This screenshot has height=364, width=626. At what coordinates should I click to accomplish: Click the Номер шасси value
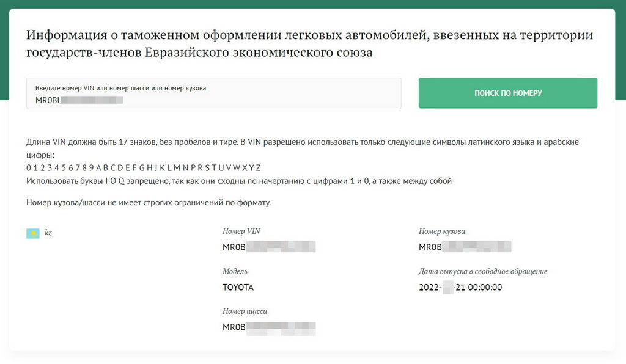(x=269, y=327)
